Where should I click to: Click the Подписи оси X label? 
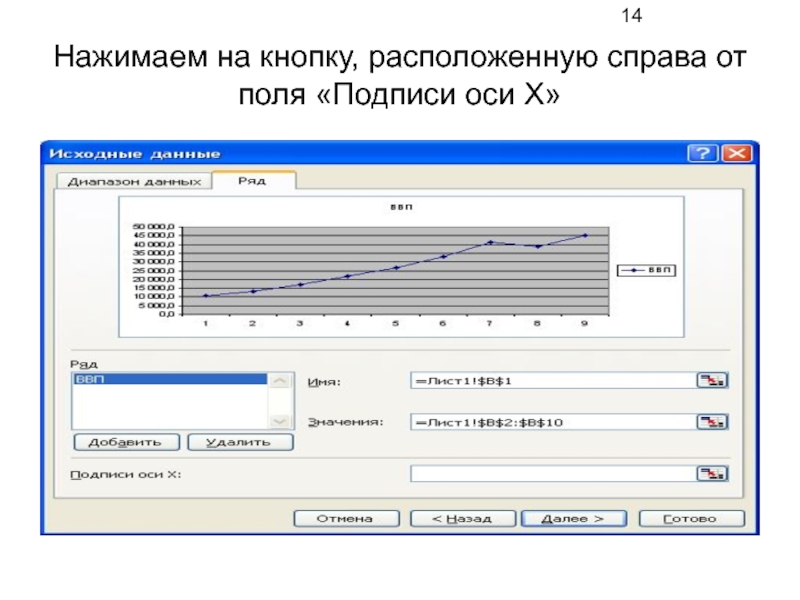pos(126,474)
